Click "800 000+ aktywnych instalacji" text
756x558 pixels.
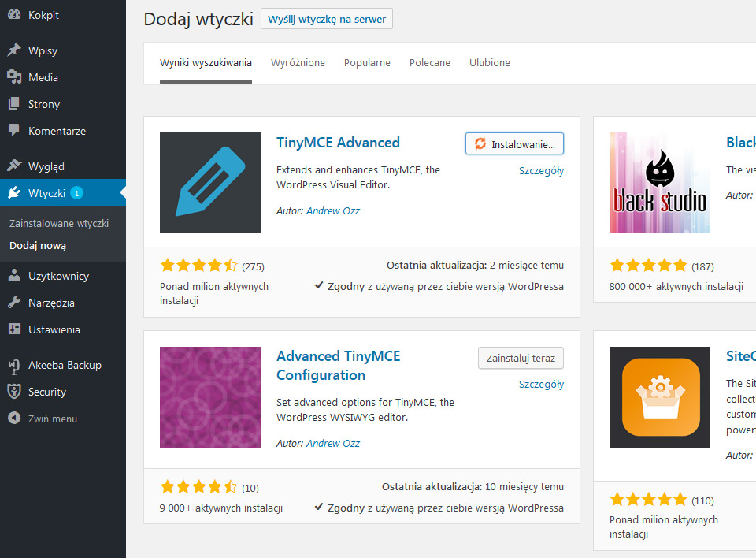click(x=676, y=287)
